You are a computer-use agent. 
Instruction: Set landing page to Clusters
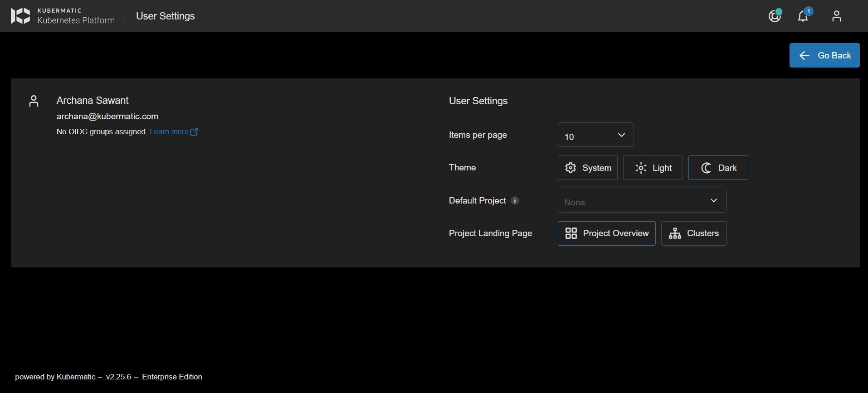pos(693,233)
